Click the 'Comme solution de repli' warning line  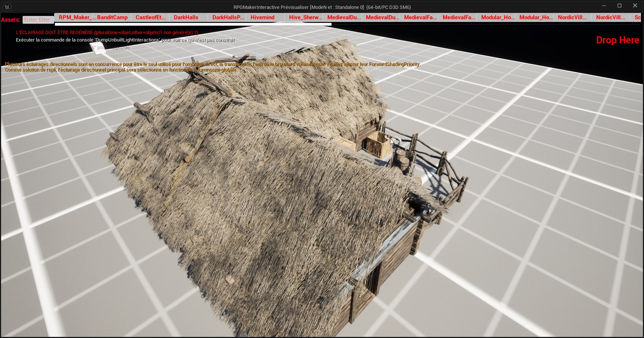click(x=121, y=70)
